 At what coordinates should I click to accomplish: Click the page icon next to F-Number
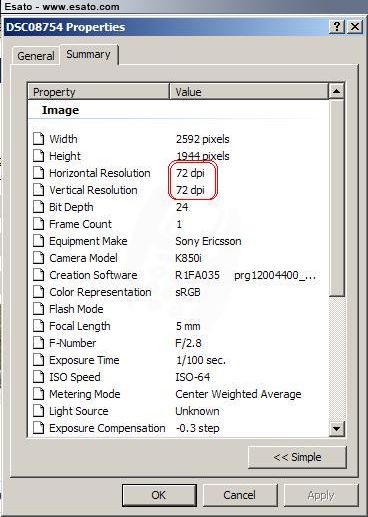39,343
